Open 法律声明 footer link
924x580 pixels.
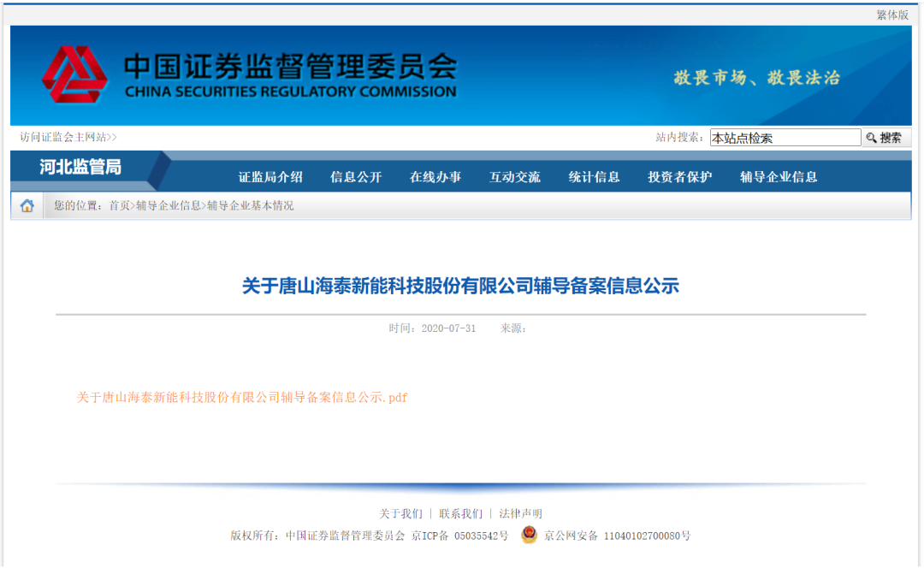point(520,514)
